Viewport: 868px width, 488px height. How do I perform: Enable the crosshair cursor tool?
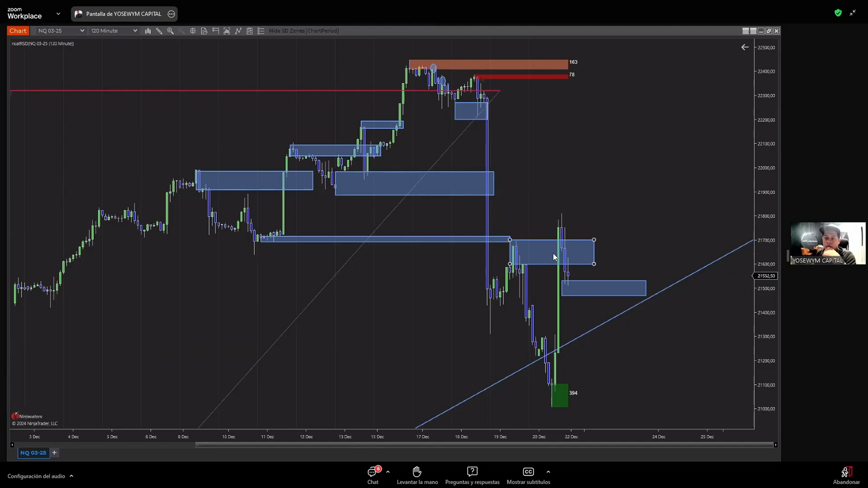pyautogui.click(x=193, y=31)
